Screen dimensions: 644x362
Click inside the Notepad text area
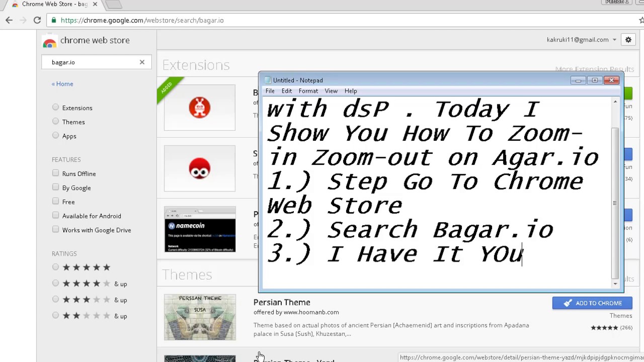(x=437, y=193)
